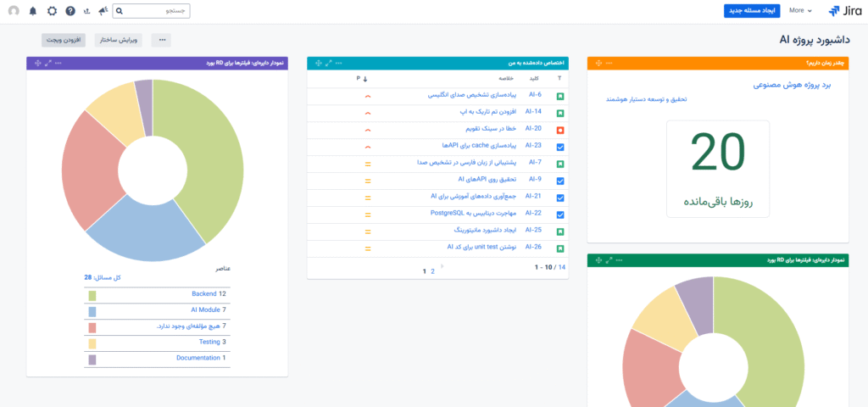Open the help question mark icon
868x407 pixels.
tap(70, 10)
